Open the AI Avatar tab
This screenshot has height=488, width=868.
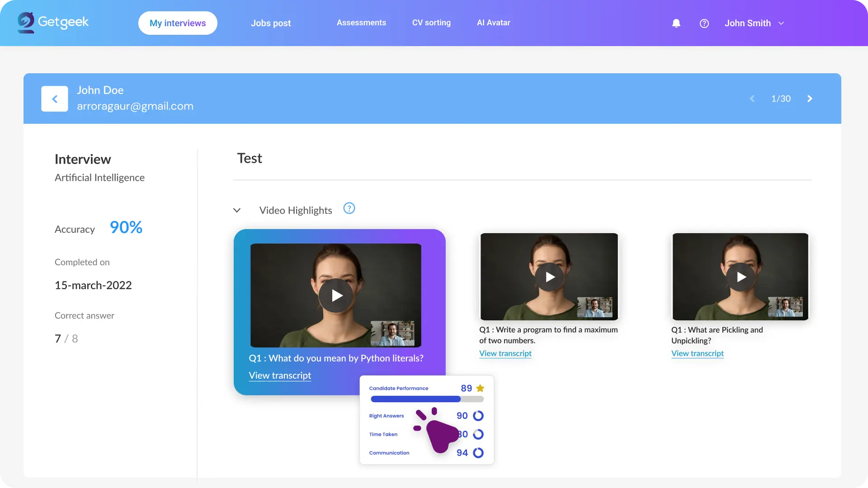click(493, 23)
